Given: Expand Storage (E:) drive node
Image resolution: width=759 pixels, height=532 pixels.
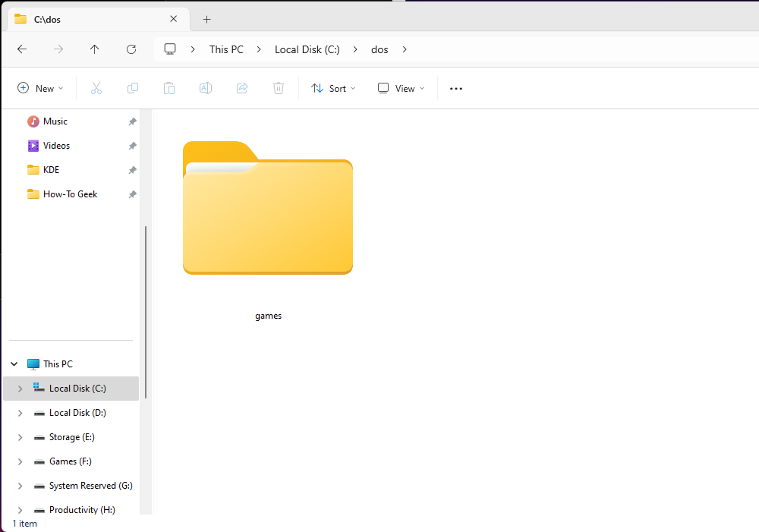Looking at the screenshot, I should pos(20,437).
